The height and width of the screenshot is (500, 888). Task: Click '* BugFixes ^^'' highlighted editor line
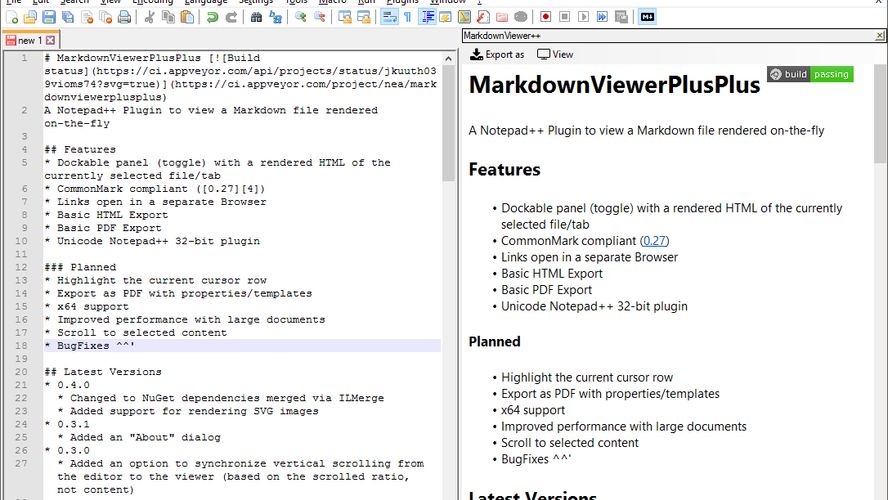click(242, 345)
